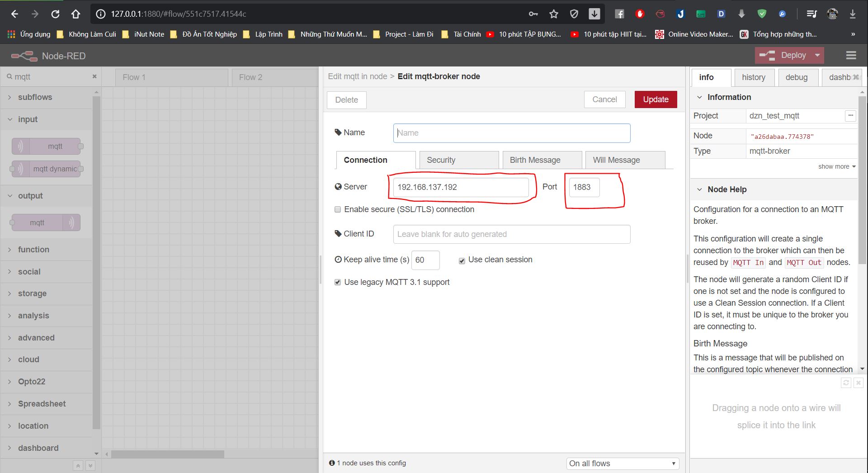Image resolution: width=868 pixels, height=473 pixels.
Task: Click the info sidebar vertical scrollbar
Action: tap(862, 180)
